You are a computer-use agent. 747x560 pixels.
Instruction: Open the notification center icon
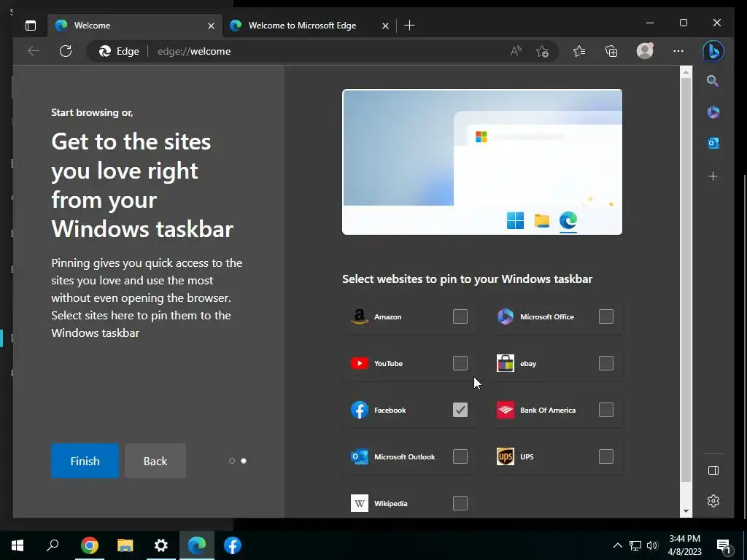click(x=724, y=547)
